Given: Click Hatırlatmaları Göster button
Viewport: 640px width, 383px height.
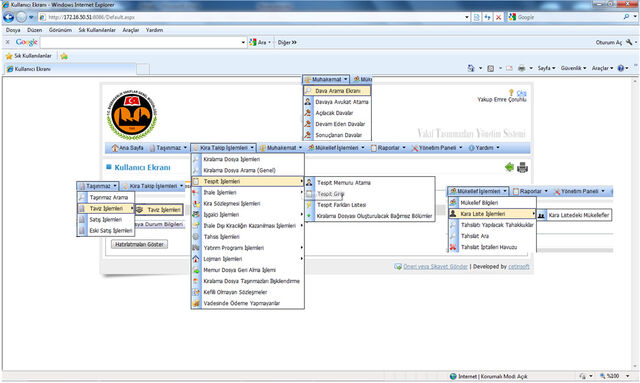Looking at the screenshot, I should pyautogui.click(x=139, y=244).
